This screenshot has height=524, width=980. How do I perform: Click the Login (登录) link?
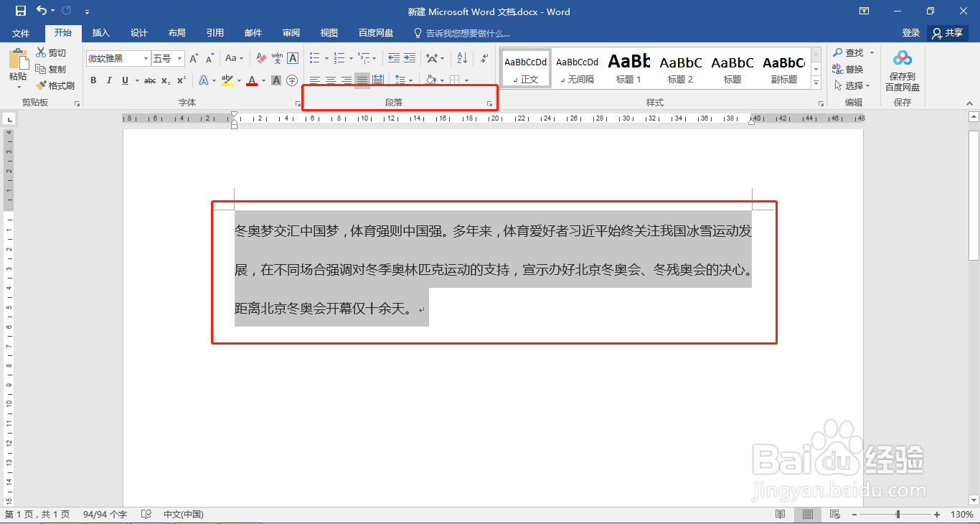pos(911,33)
